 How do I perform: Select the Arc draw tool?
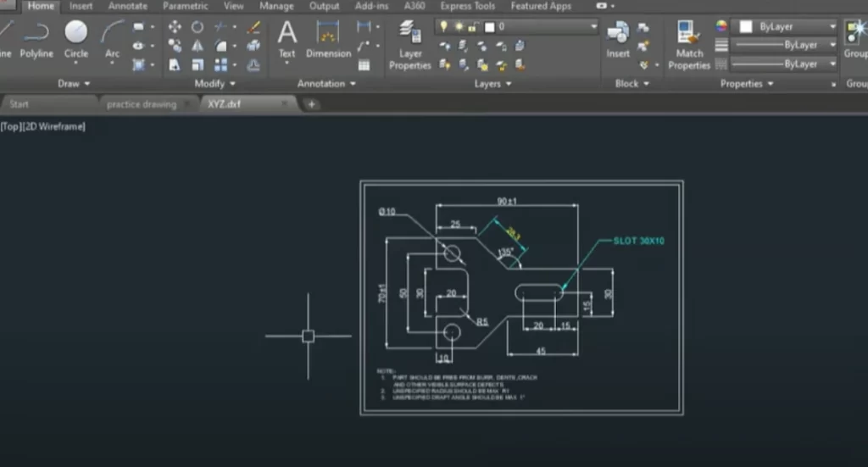(112, 39)
